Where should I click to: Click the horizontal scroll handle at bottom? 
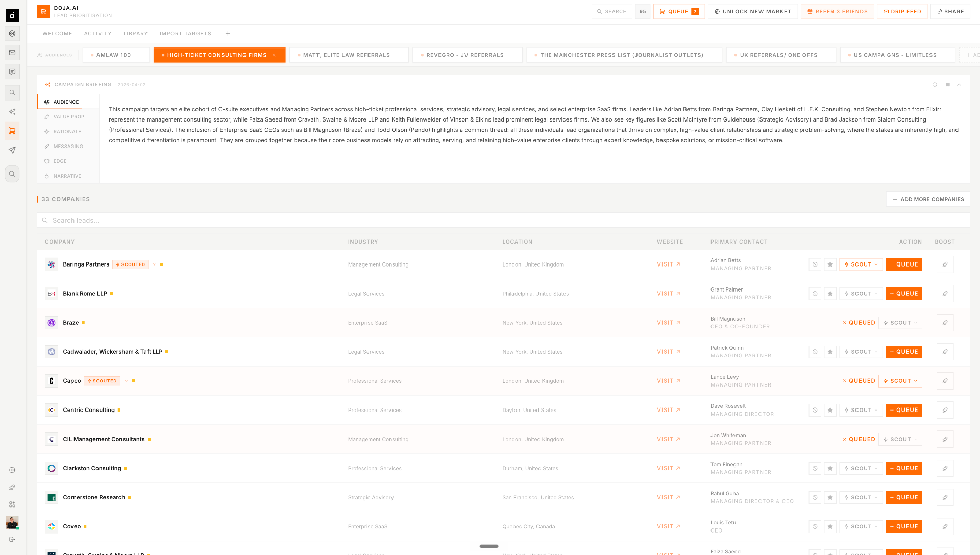click(489, 546)
